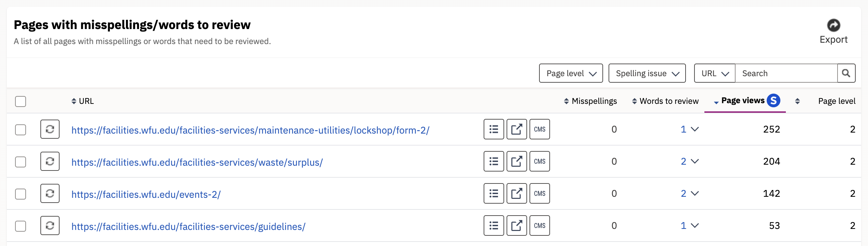The height and width of the screenshot is (246, 868).
Task: Open the facilities-services/guidelines link
Action: pyautogui.click(x=188, y=227)
